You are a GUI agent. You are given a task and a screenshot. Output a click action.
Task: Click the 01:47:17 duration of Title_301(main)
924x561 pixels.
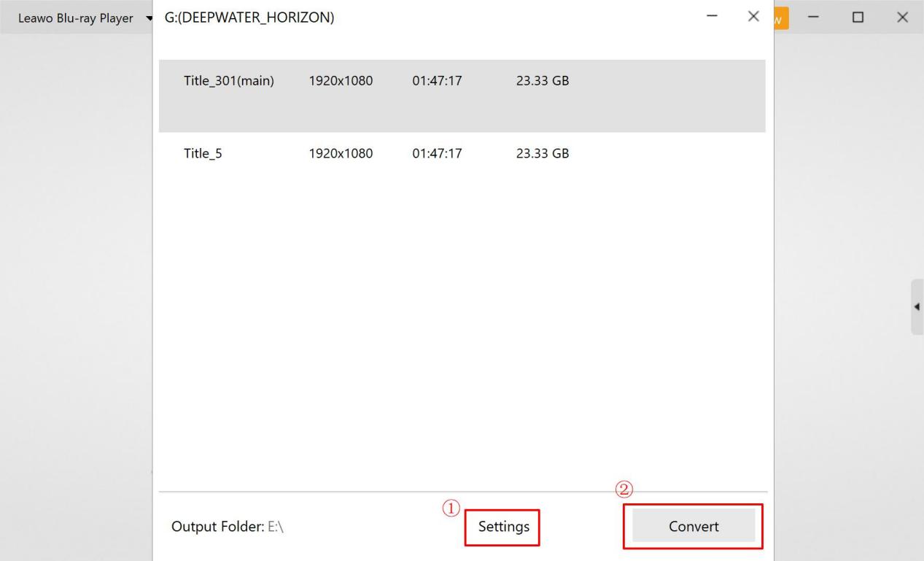pos(437,81)
